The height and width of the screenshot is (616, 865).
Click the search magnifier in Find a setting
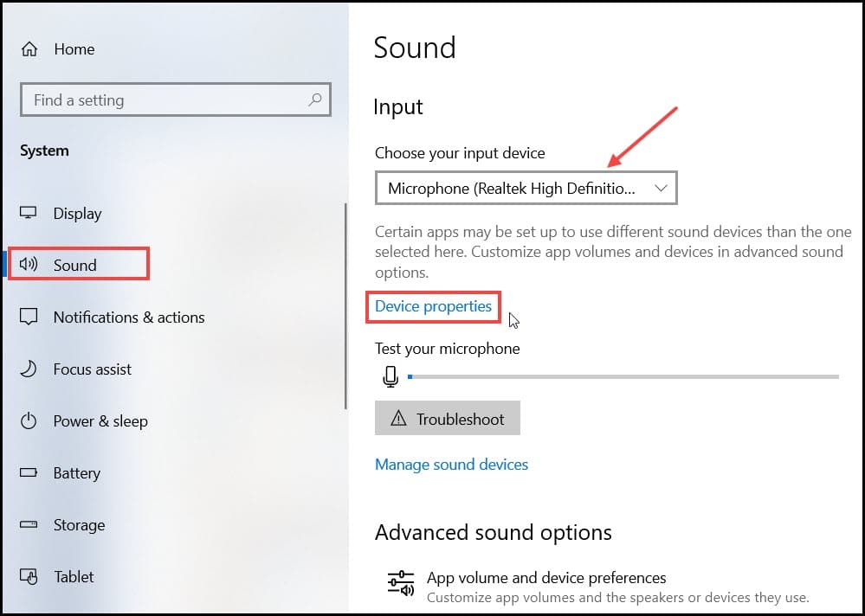314,99
